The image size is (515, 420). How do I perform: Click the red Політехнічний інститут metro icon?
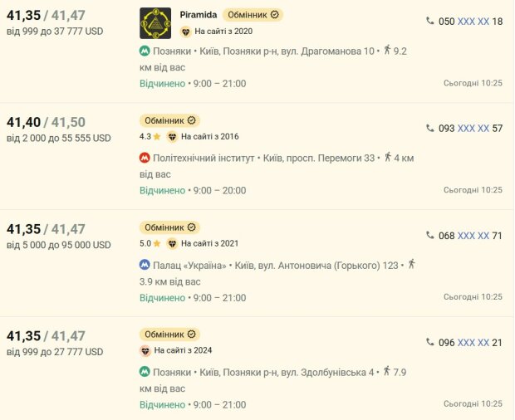coord(145,159)
